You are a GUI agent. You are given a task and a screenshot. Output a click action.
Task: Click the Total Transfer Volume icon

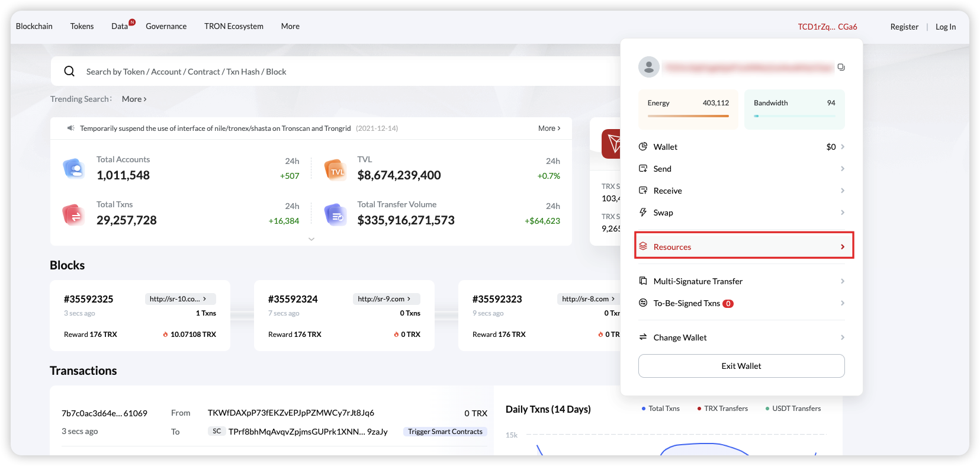point(335,214)
